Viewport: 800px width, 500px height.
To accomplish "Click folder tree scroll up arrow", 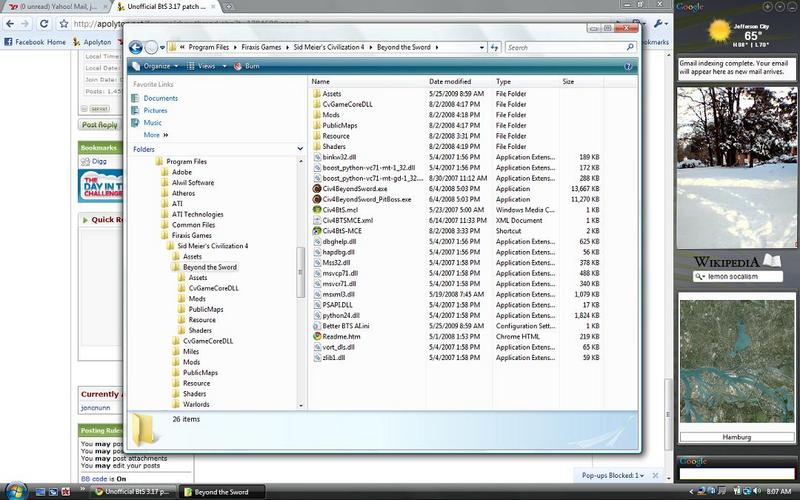I will (x=301, y=161).
